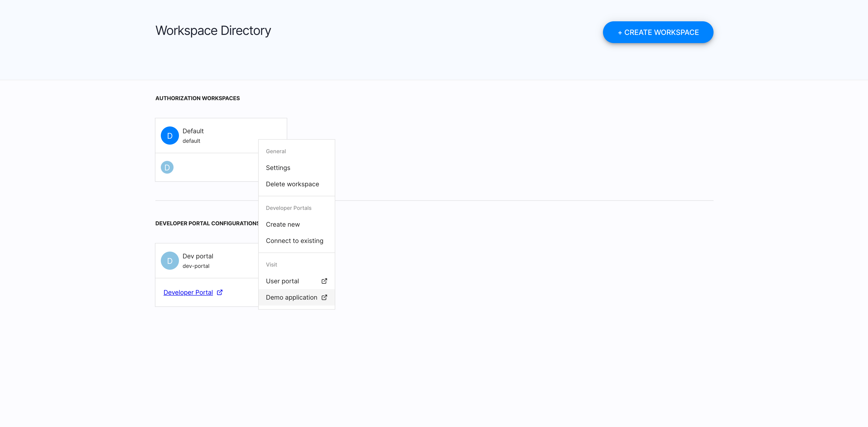Click the external-link icon next to Developer Portal
868x427 pixels.
pos(219,292)
